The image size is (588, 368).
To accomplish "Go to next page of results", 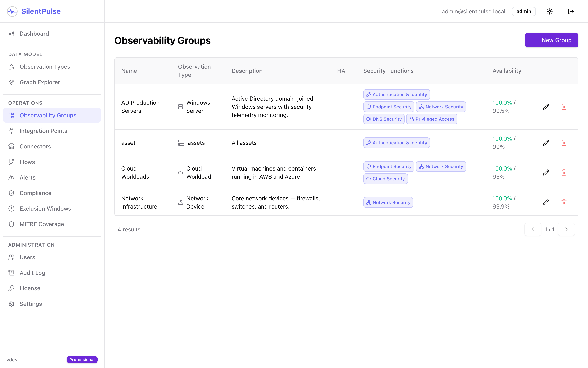I will [x=566, y=229].
